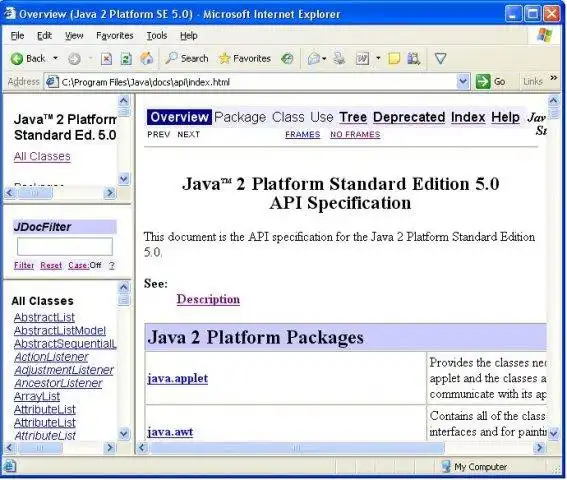Open the Search toolbar button

[x=187, y=58]
